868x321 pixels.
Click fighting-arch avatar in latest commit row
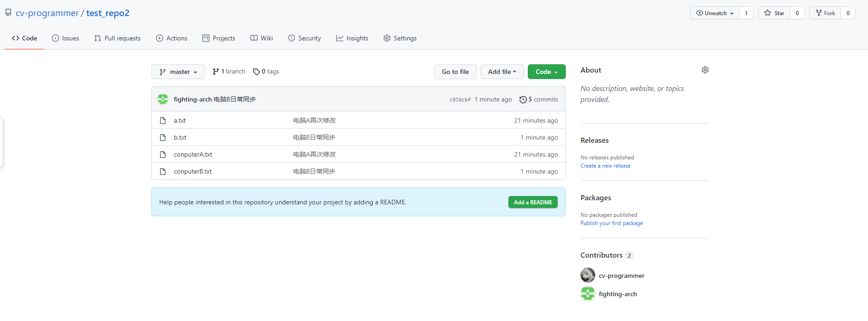point(163,99)
